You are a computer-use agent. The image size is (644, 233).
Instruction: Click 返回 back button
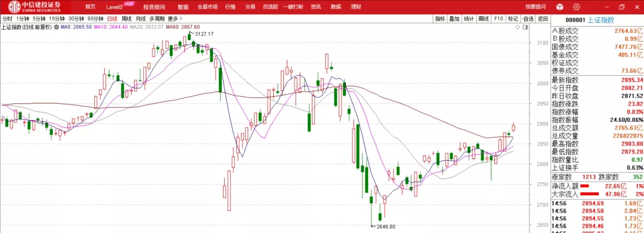(543, 19)
